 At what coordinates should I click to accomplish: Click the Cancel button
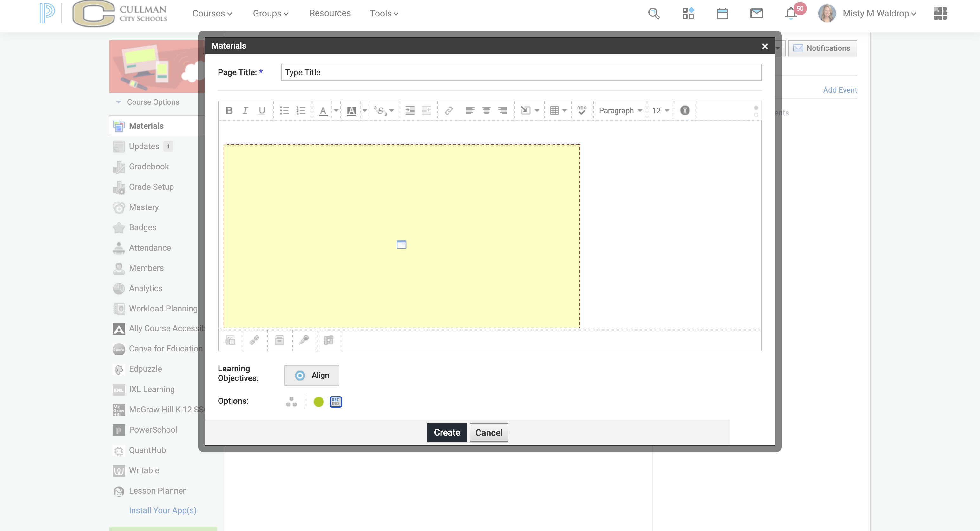[489, 432]
